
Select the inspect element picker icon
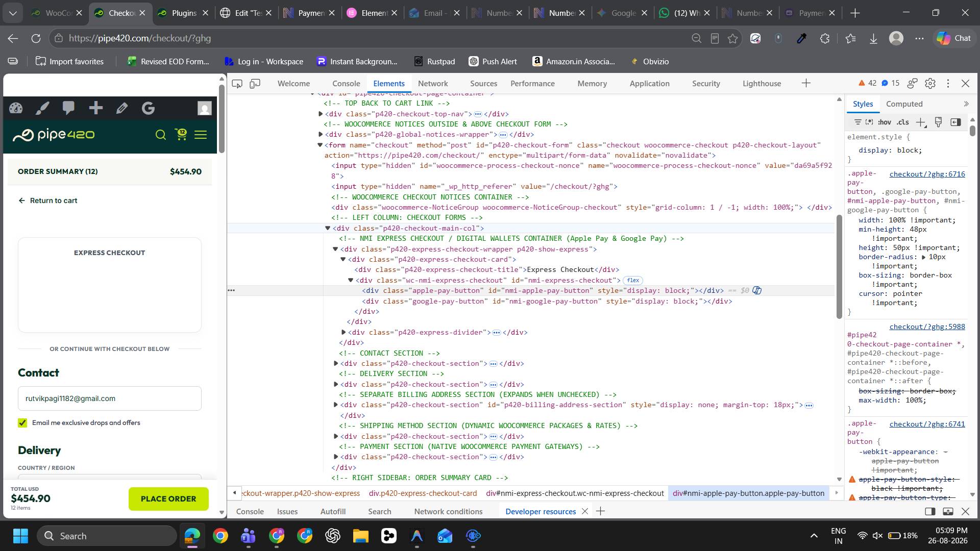pos(237,84)
